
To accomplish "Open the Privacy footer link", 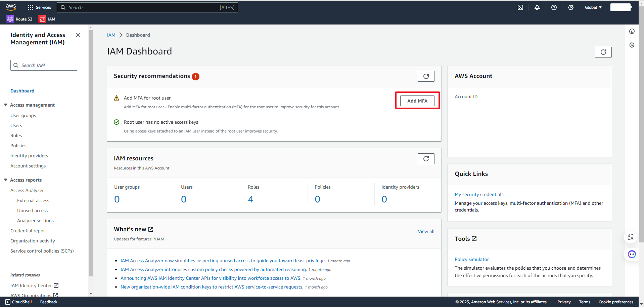I will (x=564, y=302).
